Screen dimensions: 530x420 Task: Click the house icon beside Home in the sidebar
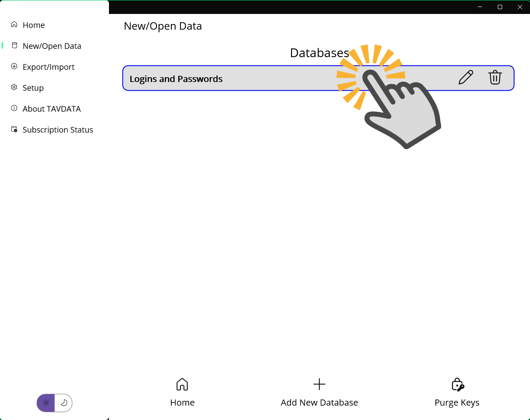point(14,24)
